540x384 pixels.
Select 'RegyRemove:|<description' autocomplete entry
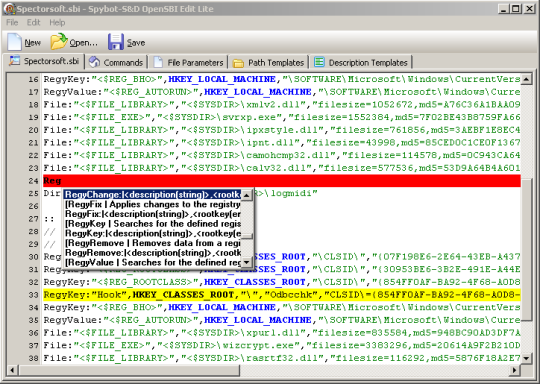(152, 253)
